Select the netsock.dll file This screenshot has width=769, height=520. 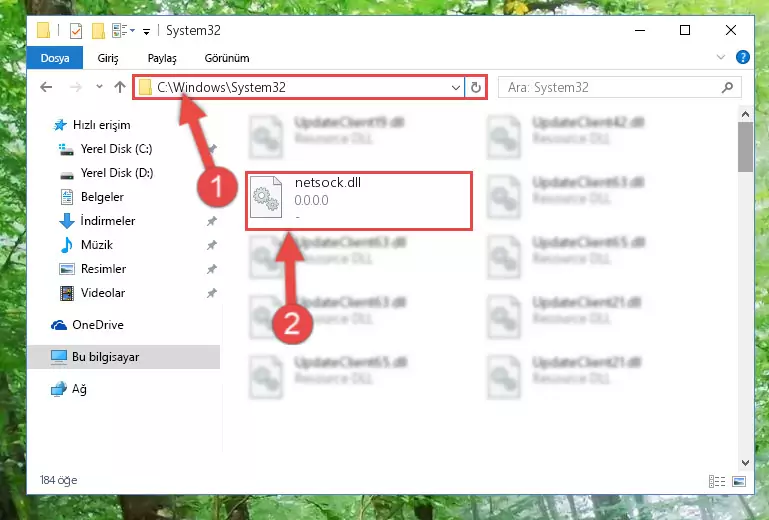point(359,200)
